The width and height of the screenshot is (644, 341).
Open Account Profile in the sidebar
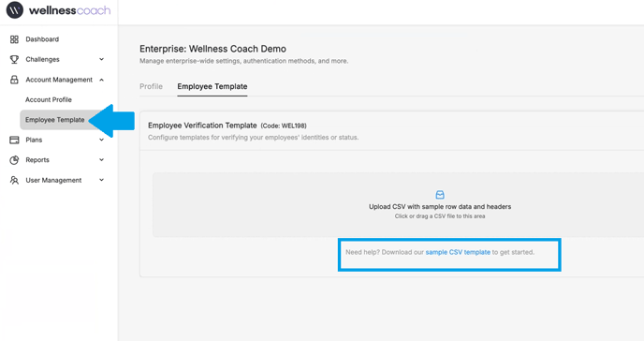click(x=49, y=100)
